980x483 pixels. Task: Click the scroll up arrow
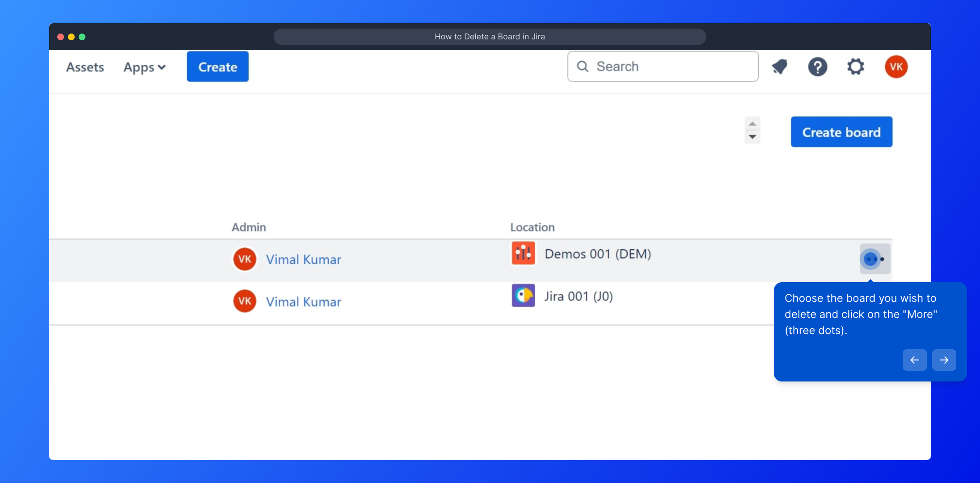(x=752, y=124)
